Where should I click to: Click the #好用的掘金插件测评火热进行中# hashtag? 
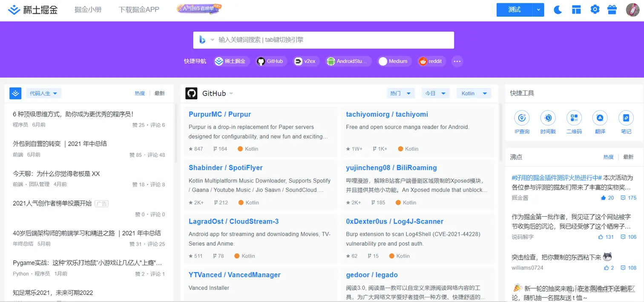tap(557, 177)
